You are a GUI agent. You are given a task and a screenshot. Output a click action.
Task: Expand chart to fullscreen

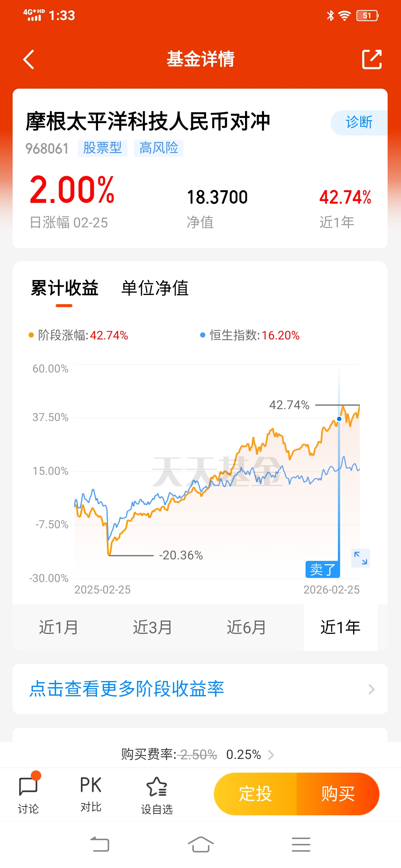coord(361,558)
